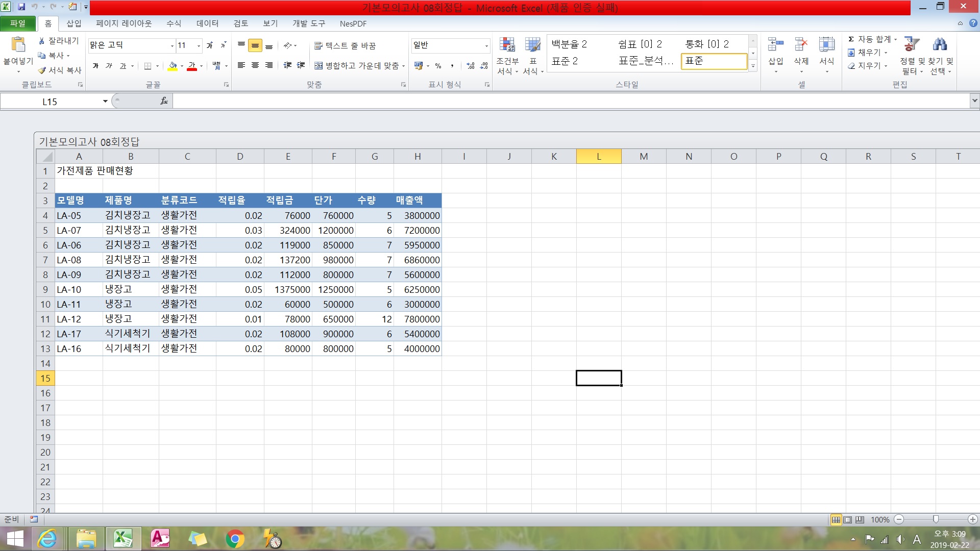This screenshot has width=980, height=551.
Task: Open the Name Box dropdown arrow
Action: click(x=105, y=102)
